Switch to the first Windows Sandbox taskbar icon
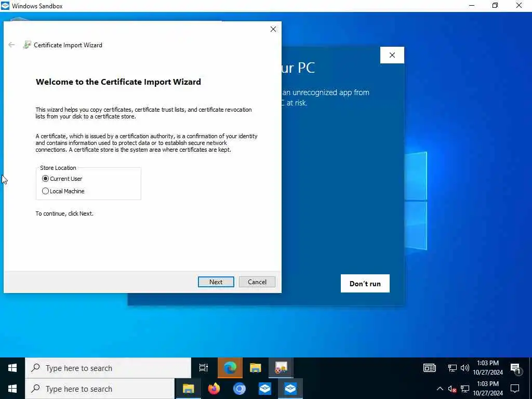 click(264, 389)
